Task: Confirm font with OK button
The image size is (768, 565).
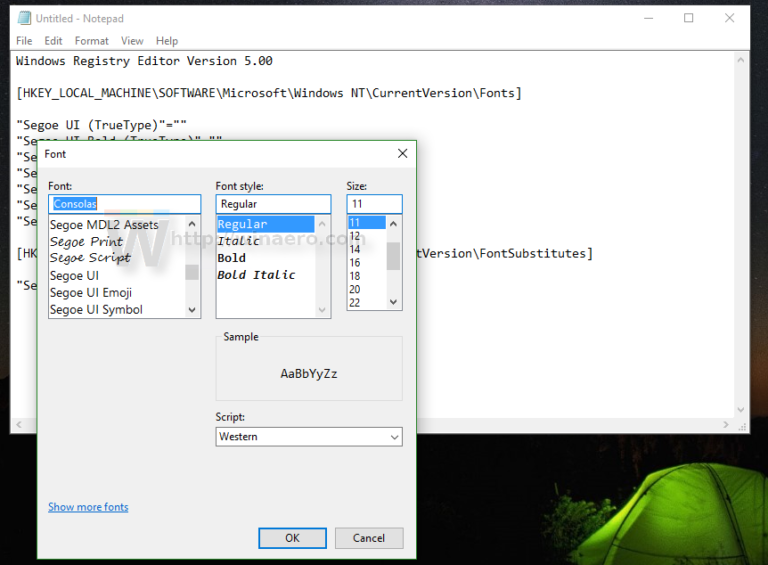Action: (x=292, y=538)
